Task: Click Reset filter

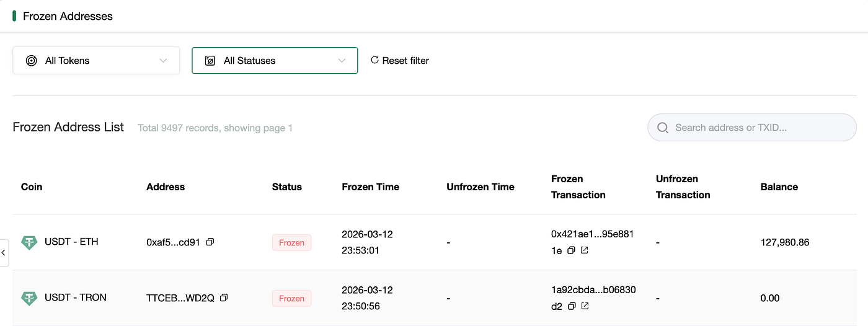Action: pyautogui.click(x=400, y=61)
